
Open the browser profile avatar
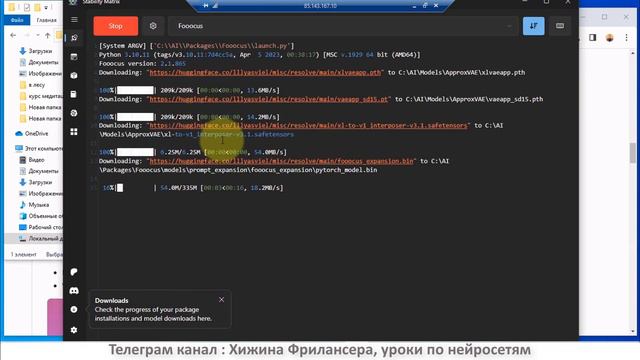point(609,38)
